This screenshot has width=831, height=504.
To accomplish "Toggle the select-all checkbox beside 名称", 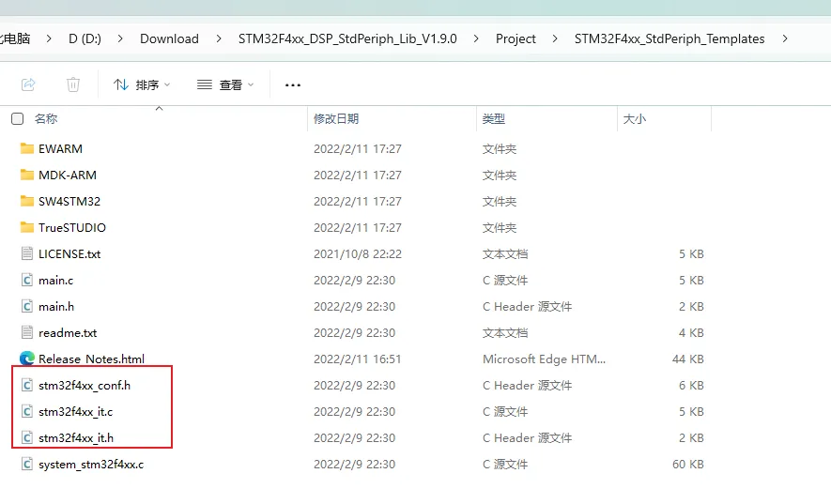I will click(18, 118).
